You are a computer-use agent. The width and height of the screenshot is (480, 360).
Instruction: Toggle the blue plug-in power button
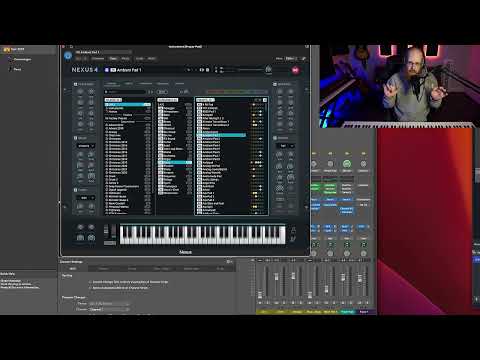coord(68,56)
